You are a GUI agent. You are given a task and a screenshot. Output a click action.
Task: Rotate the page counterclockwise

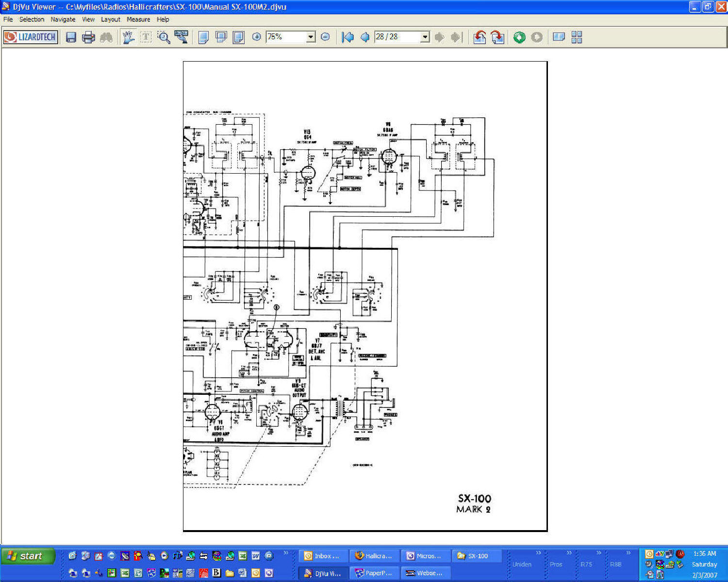(x=480, y=37)
